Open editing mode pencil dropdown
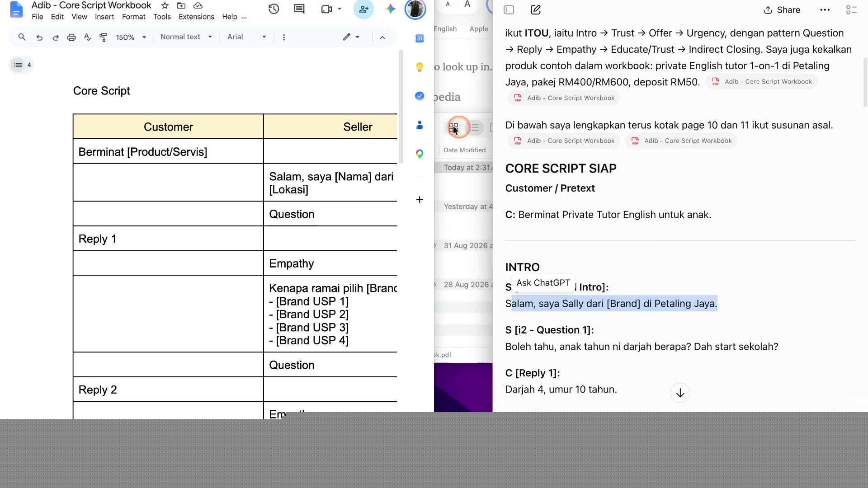The image size is (868, 488). (351, 37)
